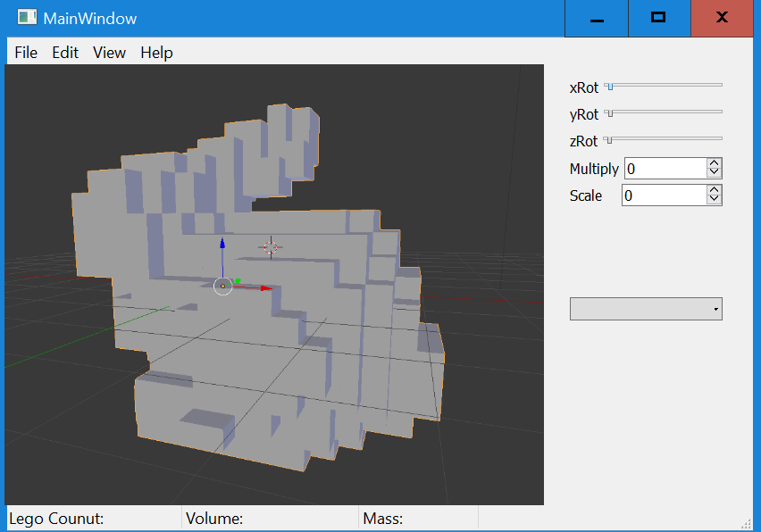Click the Mass status label
This screenshot has width=761, height=532.
(382, 519)
